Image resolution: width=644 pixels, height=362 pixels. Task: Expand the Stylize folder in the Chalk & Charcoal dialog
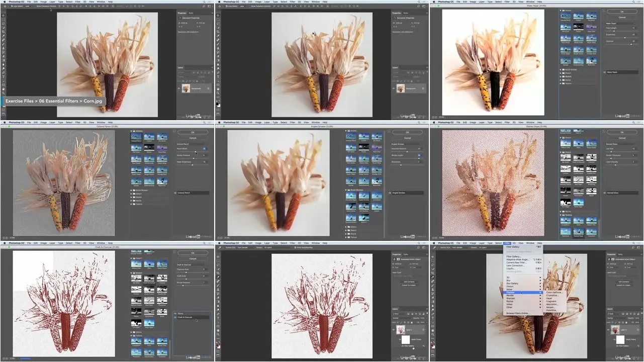(x=132, y=332)
